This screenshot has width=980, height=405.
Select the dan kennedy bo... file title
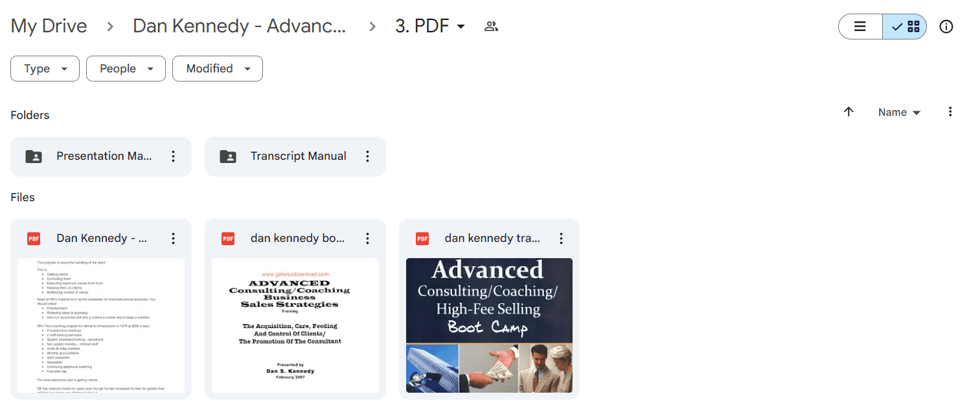(x=297, y=238)
